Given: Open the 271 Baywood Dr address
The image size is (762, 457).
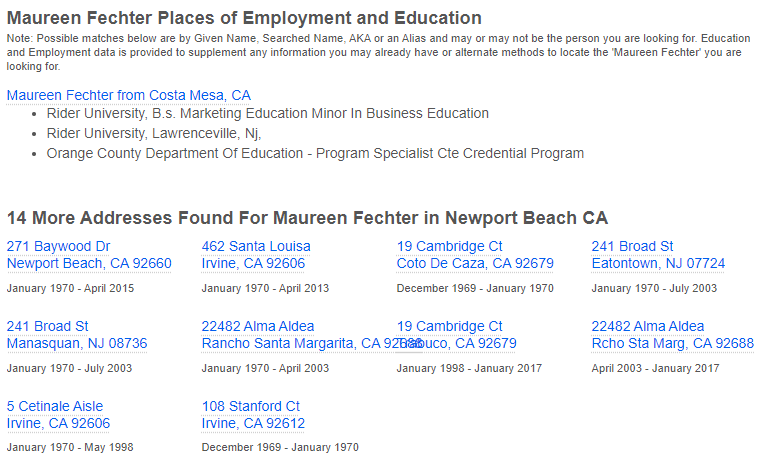Looking at the screenshot, I should (x=58, y=246).
